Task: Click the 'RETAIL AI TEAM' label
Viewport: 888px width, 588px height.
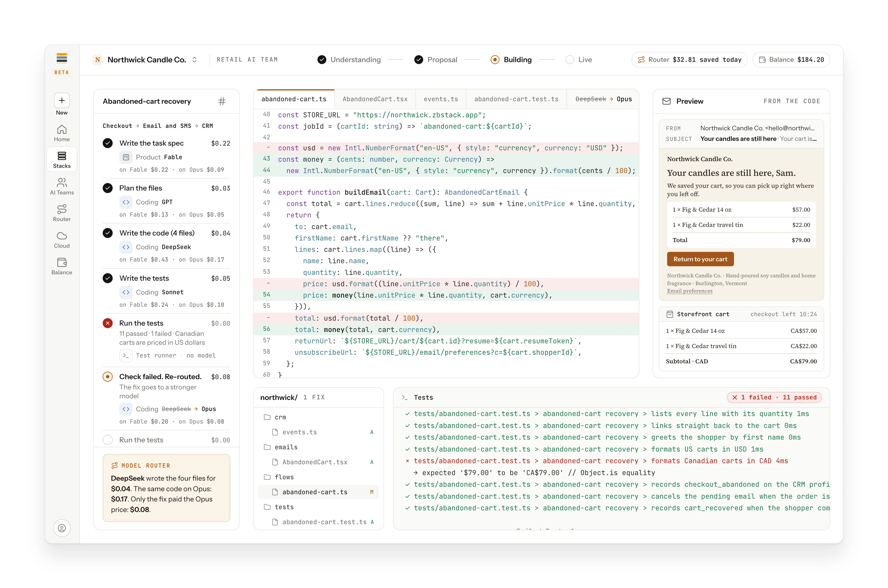Action: pos(247,60)
